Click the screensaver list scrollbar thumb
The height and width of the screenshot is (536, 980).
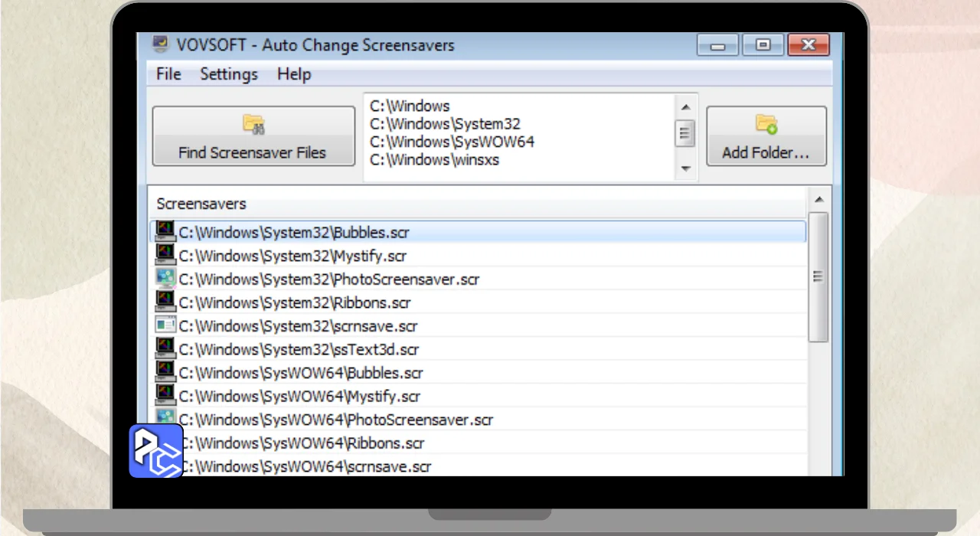coord(818,276)
